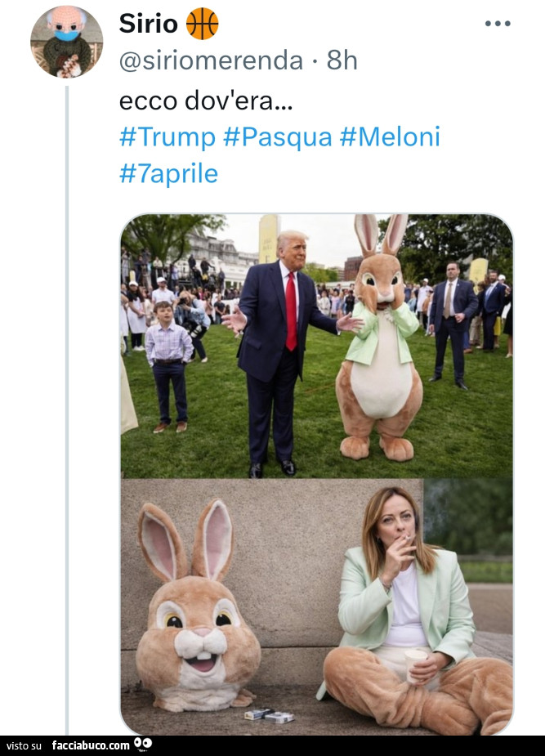This screenshot has height=756, width=545.
Task: Open the Sirio display name
Action: click(x=148, y=24)
